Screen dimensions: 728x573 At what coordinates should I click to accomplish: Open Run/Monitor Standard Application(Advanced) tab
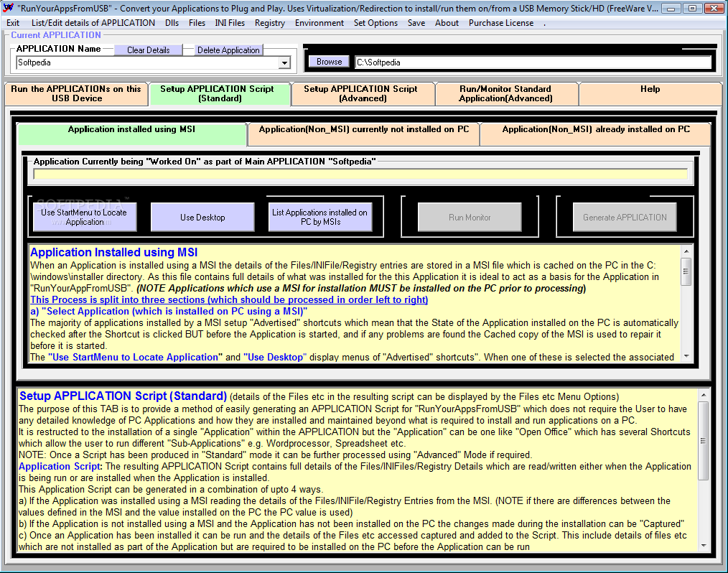(505, 94)
